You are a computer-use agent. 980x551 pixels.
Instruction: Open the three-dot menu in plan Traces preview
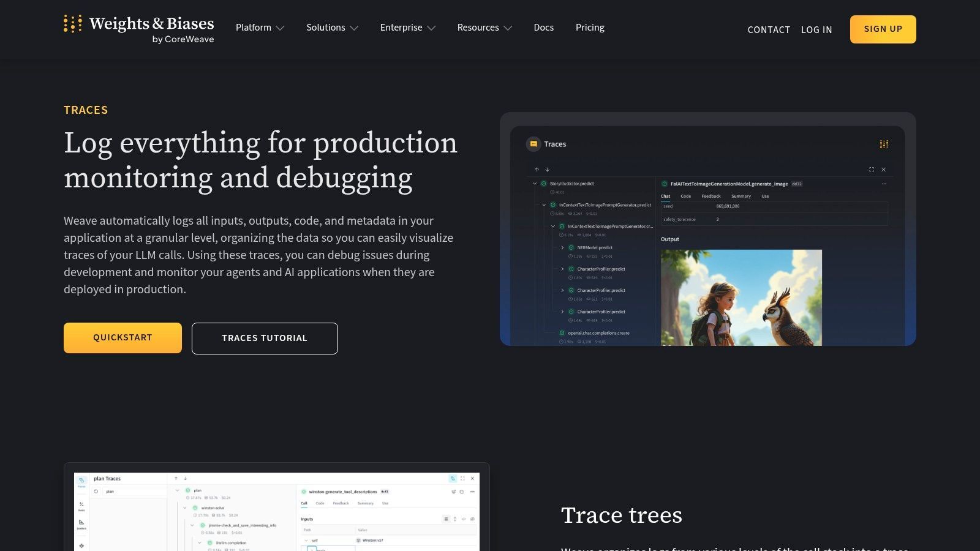pyautogui.click(x=472, y=492)
